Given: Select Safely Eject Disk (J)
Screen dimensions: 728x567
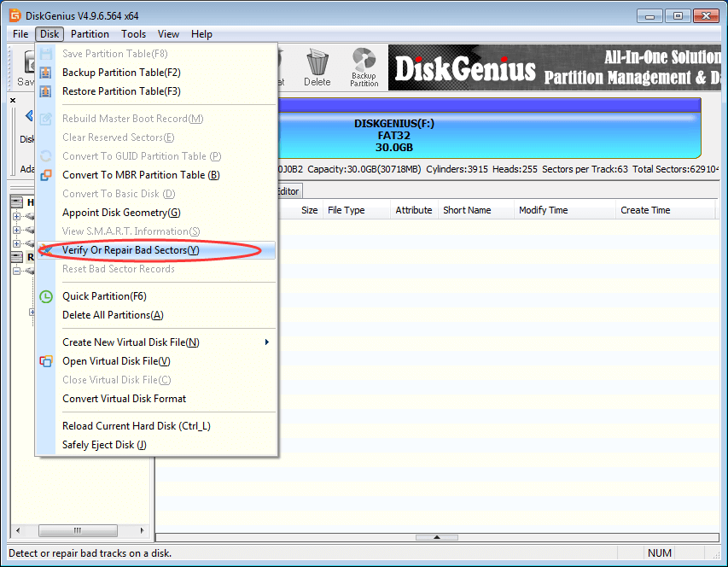Looking at the screenshot, I should 156,445.
